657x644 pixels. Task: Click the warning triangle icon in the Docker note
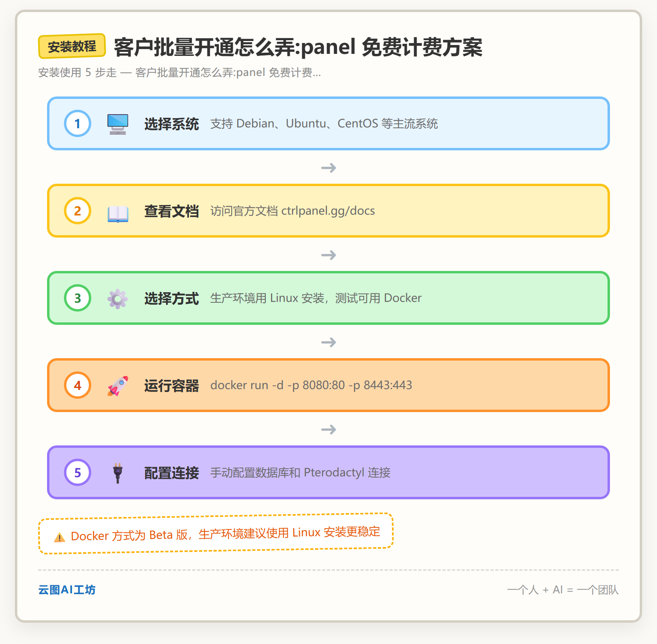pyautogui.click(x=60, y=537)
